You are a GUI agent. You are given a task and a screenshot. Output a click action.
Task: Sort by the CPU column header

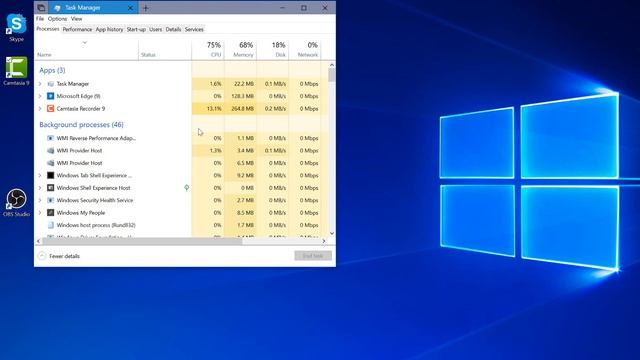pyautogui.click(x=208, y=49)
